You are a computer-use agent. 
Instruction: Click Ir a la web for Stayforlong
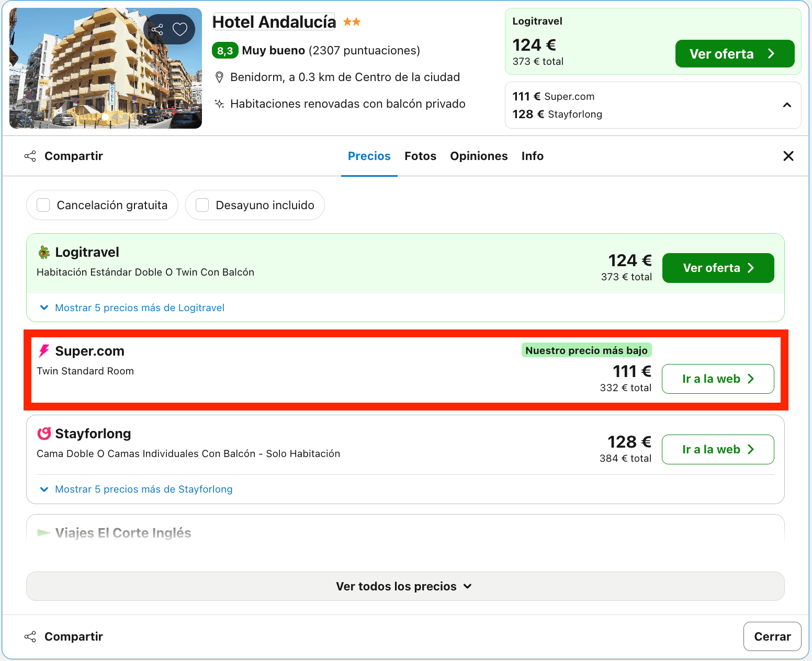pos(718,449)
